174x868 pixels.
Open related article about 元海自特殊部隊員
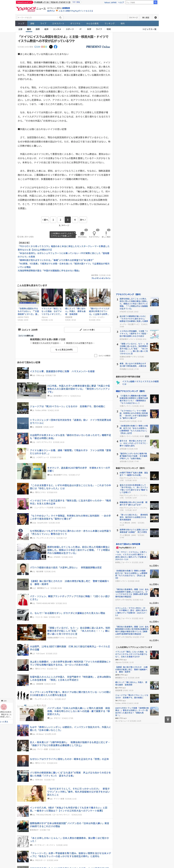point(49,270)
